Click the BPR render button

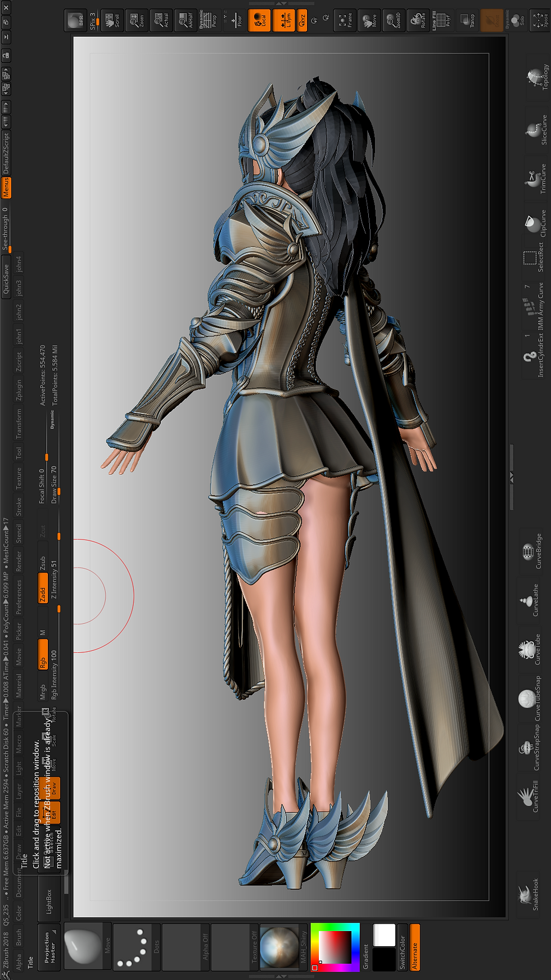point(75,21)
